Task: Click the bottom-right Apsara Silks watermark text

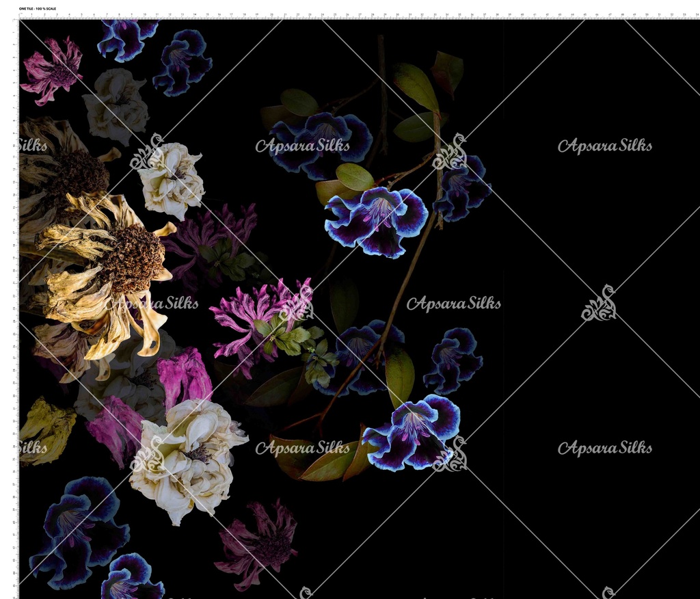Action: tap(604, 449)
